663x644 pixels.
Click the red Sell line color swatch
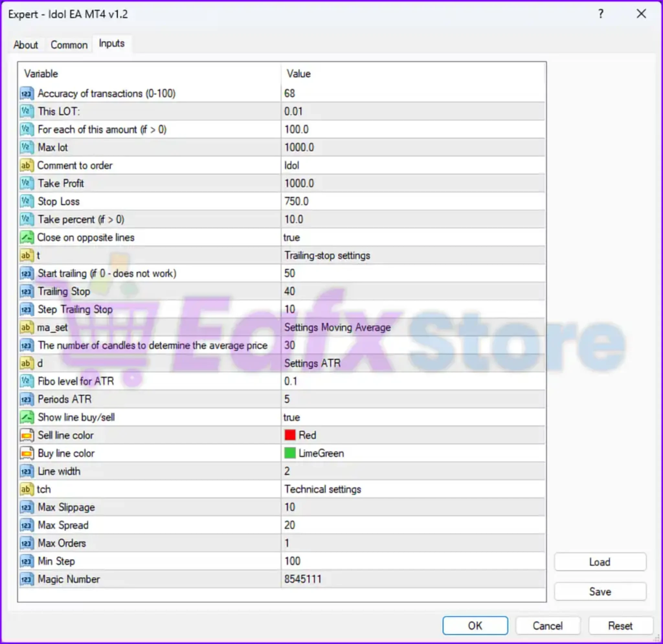[x=290, y=435]
